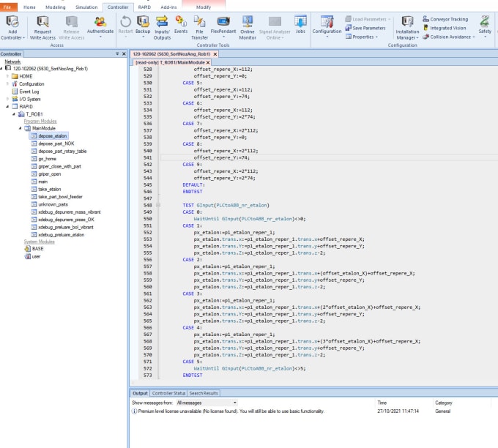Expand the I/O System node
The height and width of the screenshot is (448, 498).
pyautogui.click(x=7, y=99)
